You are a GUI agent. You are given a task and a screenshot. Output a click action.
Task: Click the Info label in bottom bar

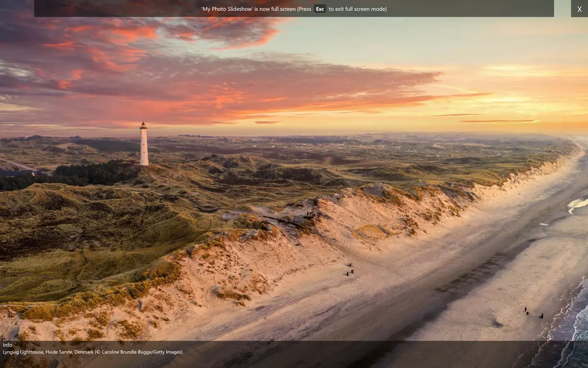tap(7, 345)
